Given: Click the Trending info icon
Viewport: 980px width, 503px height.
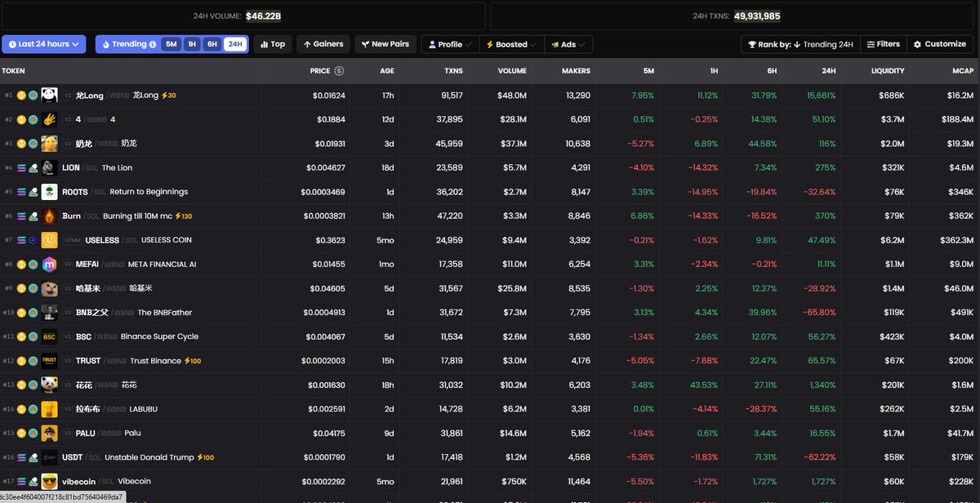Looking at the screenshot, I should coord(153,44).
